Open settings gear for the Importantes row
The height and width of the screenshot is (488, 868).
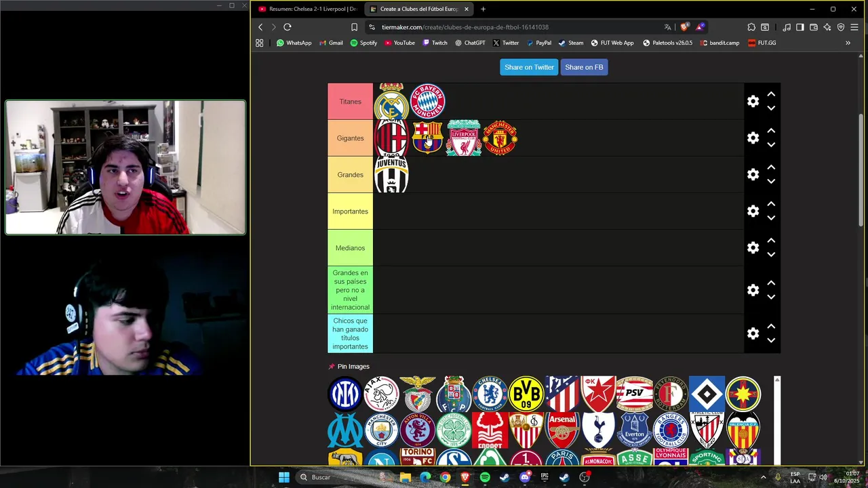[x=753, y=211]
